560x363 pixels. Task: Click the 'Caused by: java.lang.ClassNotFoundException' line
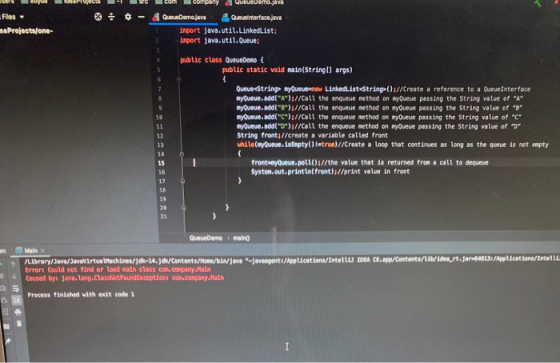125,278
